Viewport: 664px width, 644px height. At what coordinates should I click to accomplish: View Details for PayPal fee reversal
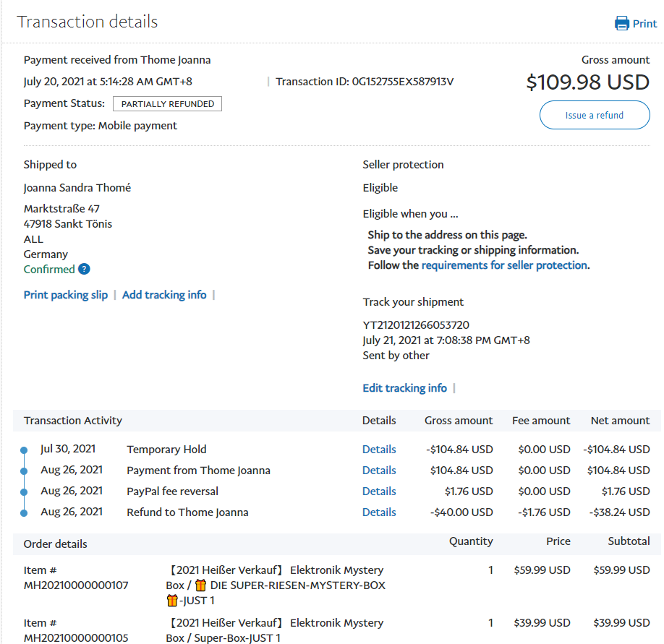379,491
